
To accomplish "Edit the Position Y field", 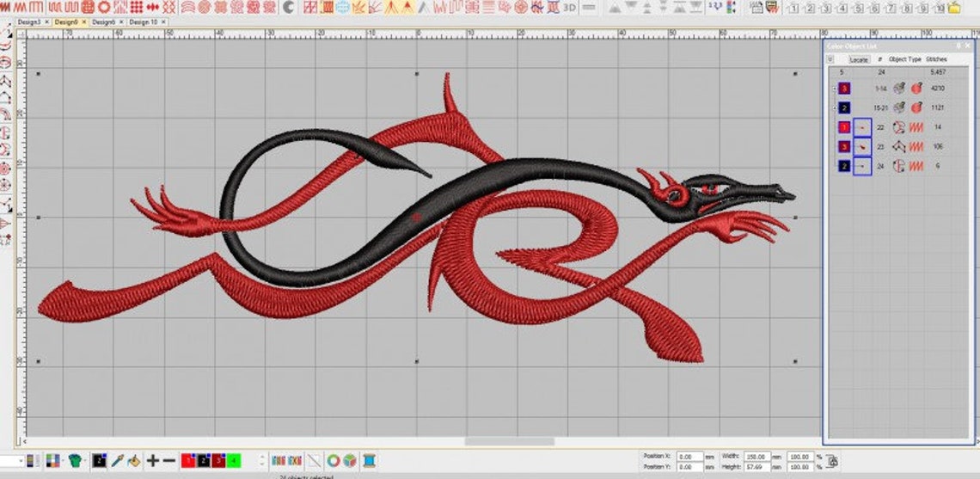I will pos(690,467).
